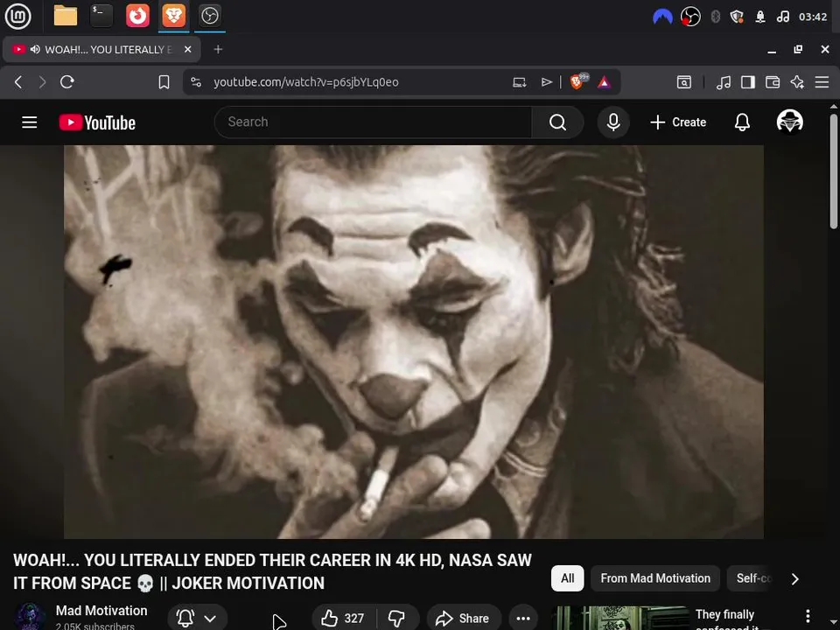Open Brave Leo AI assistant
This screenshot has height=630, width=840.
pyautogui.click(x=797, y=82)
